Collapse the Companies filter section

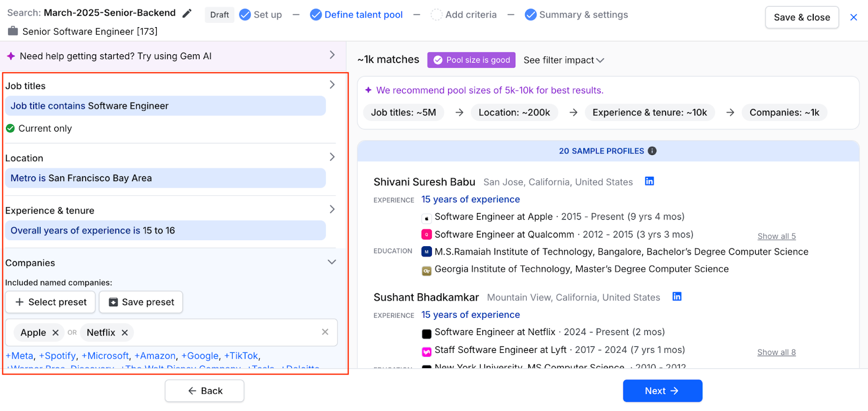pos(332,262)
